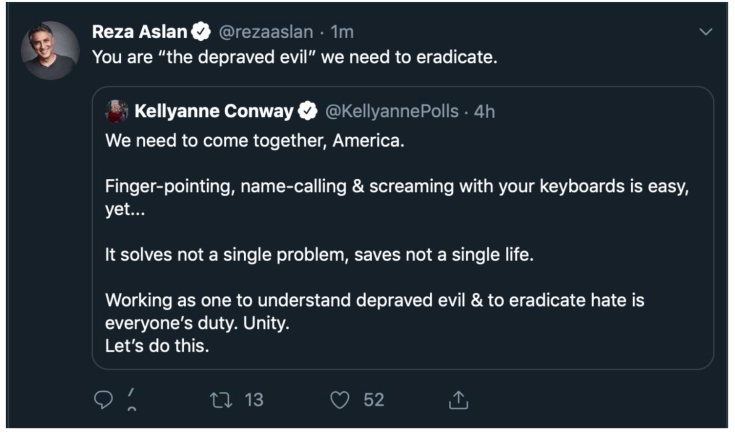This screenshot has height=437, width=735.
Task: Open Reza Aslan's profile picture
Action: point(50,50)
